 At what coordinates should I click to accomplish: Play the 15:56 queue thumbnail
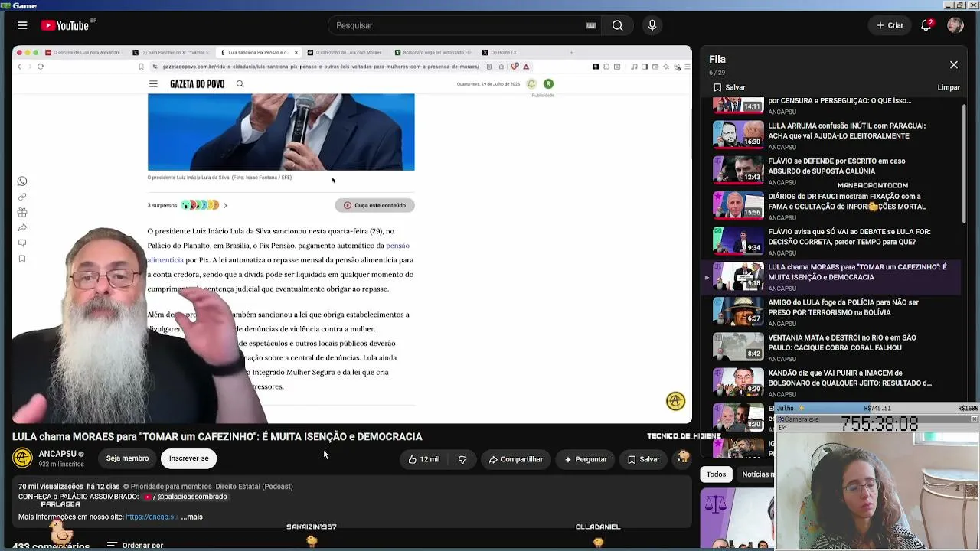pos(738,205)
